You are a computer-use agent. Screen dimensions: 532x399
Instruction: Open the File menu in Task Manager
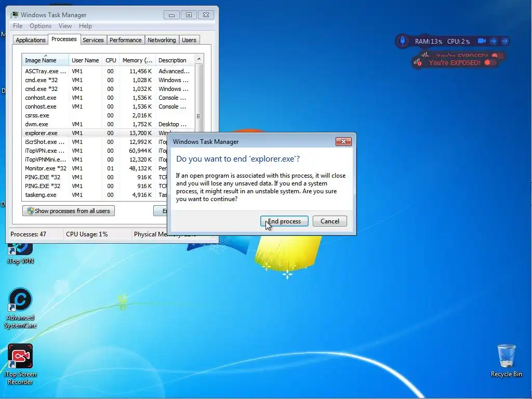(18, 26)
